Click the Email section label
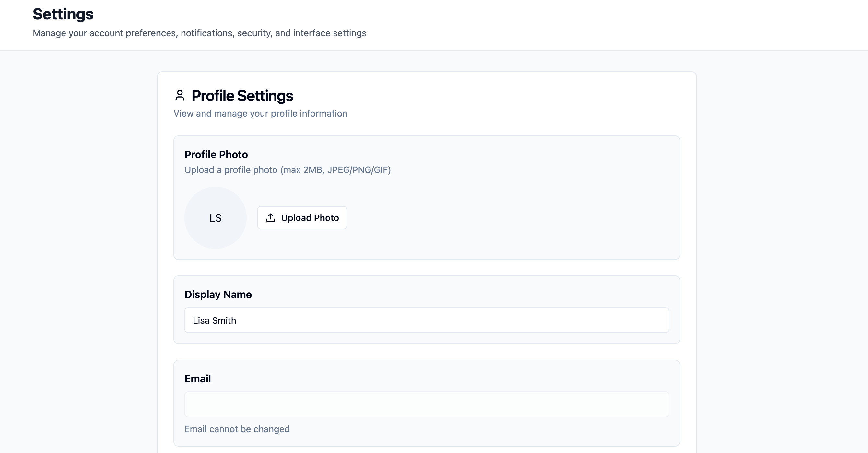The height and width of the screenshot is (453, 868). (x=197, y=378)
